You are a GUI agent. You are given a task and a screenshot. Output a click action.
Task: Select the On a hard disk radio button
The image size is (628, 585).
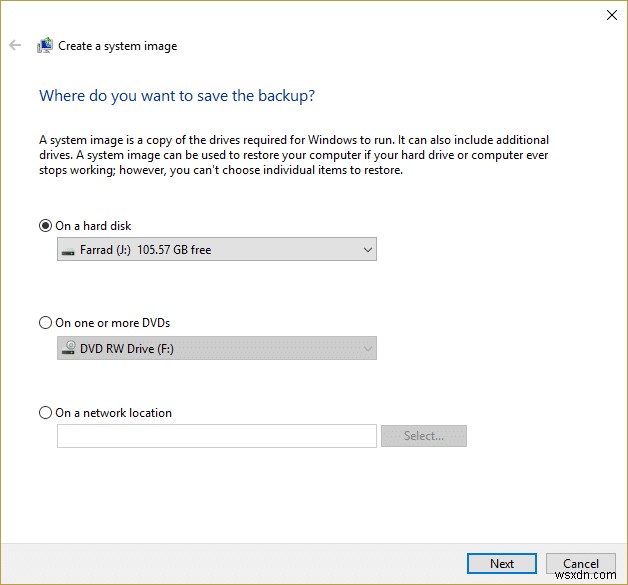pos(45,226)
